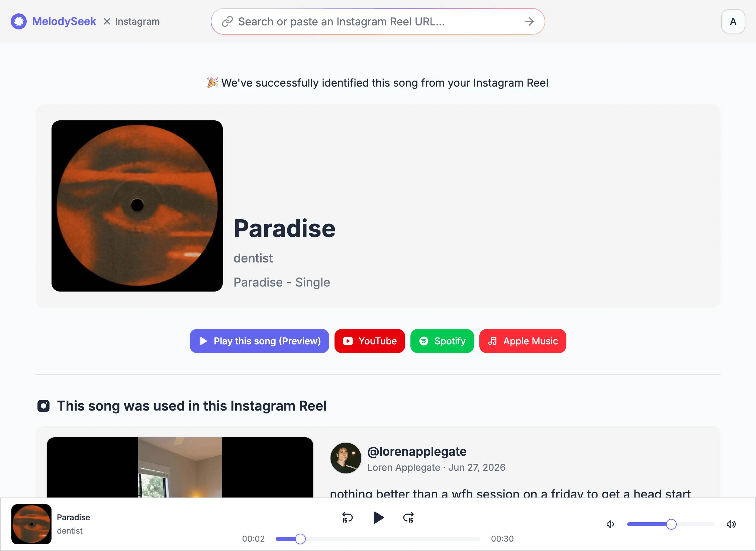This screenshot has height=551, width=756.
Task: Open the MelodySeek home link text
Action: tap(64, 21)
